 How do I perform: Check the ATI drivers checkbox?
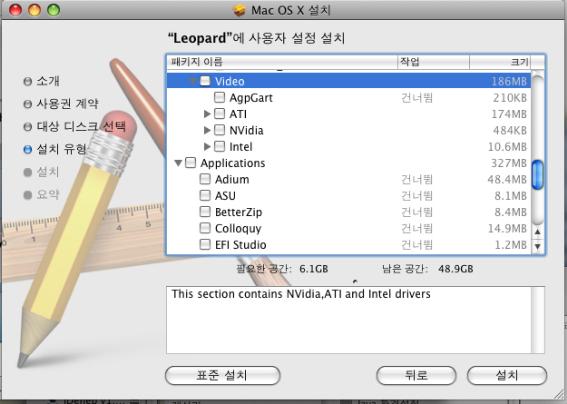[219, 114]
